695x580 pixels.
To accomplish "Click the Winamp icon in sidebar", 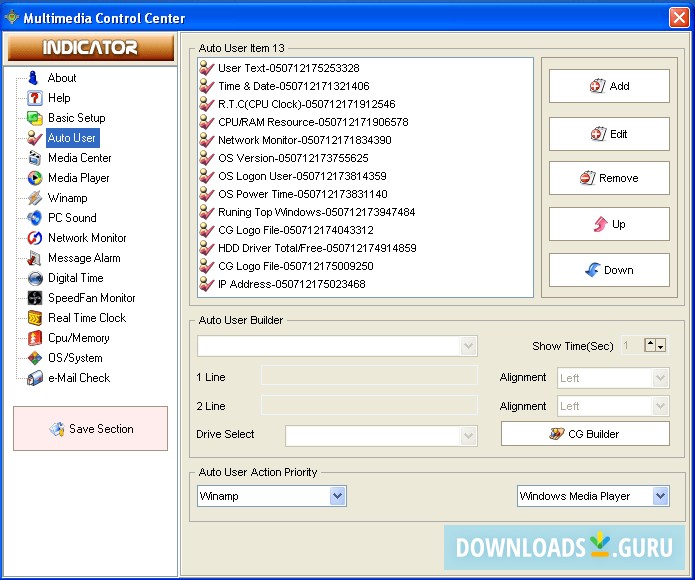I will pyautogui.click(x=35, y=198).
